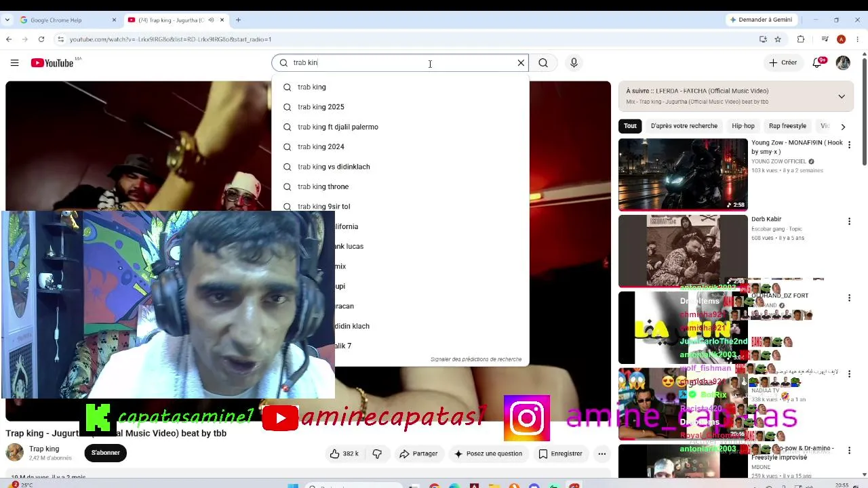Image resolution: width=868 pixels, height=488 pixels.
Task: Click Demander à Gemini button
Action: pos(762,20)
